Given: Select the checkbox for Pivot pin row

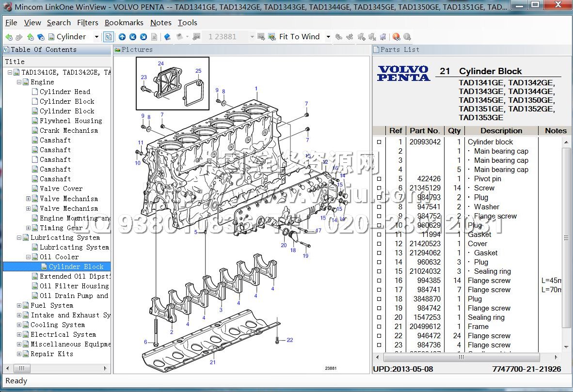Looking at the screenshot, I should point(379,179).
